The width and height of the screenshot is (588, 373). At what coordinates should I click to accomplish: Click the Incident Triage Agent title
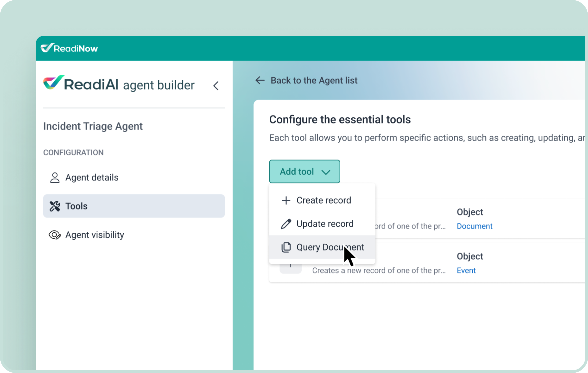93,126
